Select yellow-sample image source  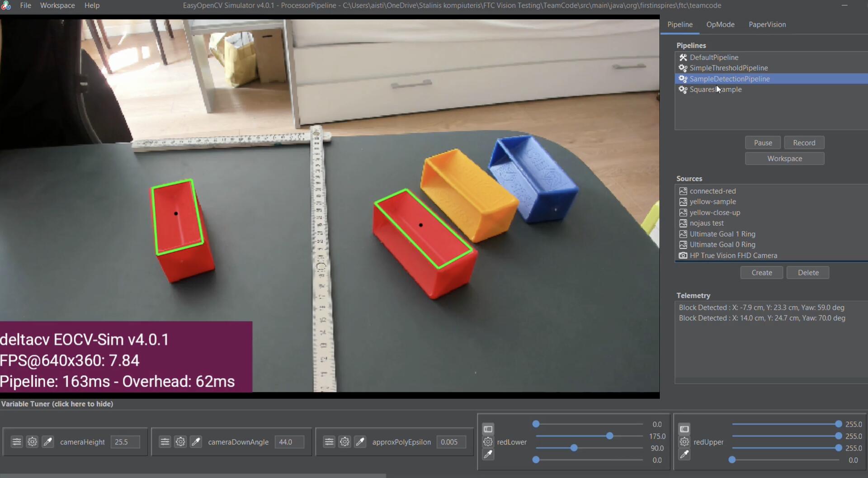coord(771,202)
